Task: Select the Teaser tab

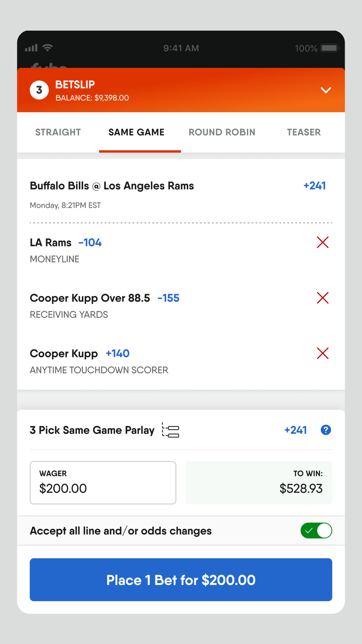Action: click(x=304, y=132)
